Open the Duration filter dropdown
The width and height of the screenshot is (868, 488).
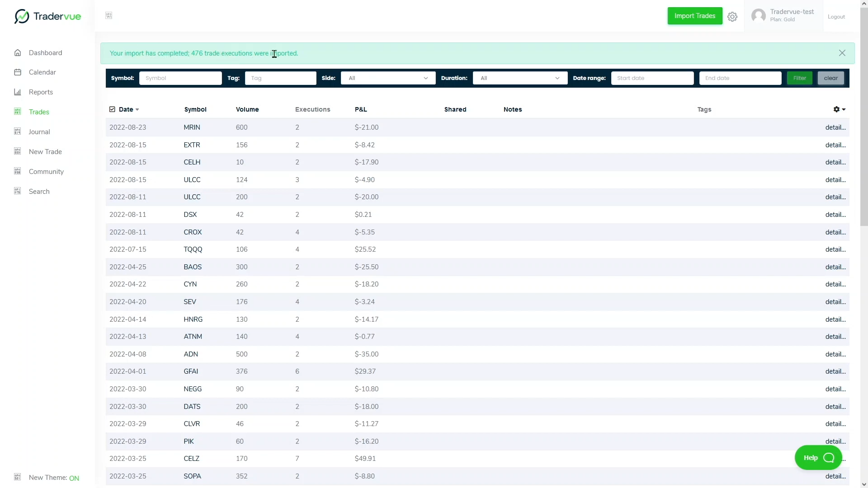tap(520, 78)
